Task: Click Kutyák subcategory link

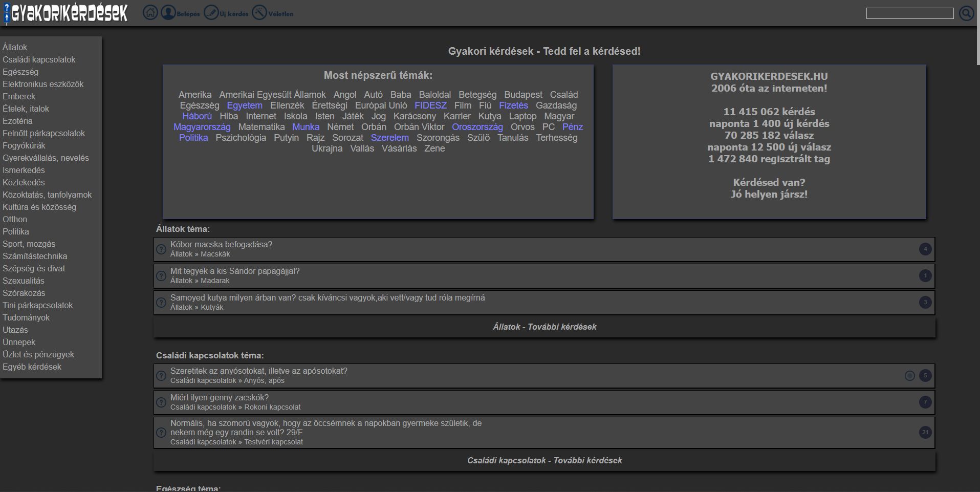Action: coord(212,307)
